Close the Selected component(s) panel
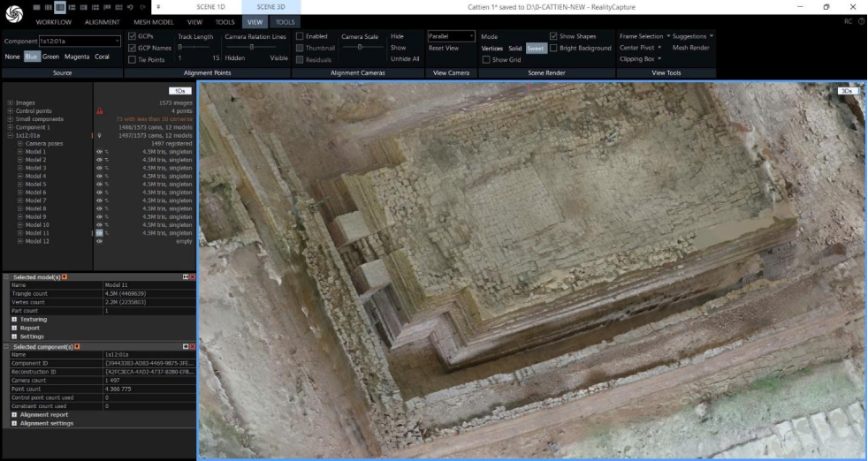The height and width of the screenshot is (461, 868). click(x=193, y=346)
